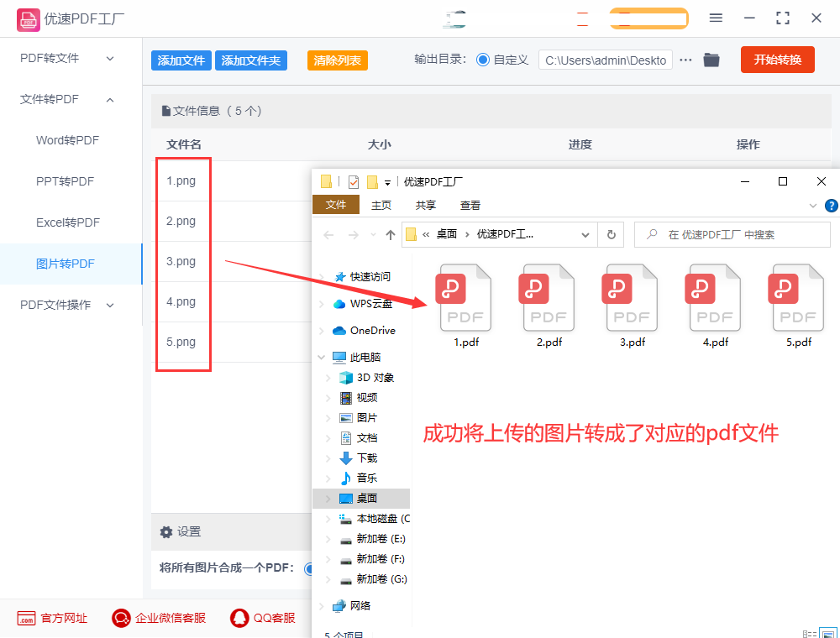Expand the PDF文件操作 menu section
Image resolution: width=840 pixels, height=638 pixels.
click(x=110, y=305)
